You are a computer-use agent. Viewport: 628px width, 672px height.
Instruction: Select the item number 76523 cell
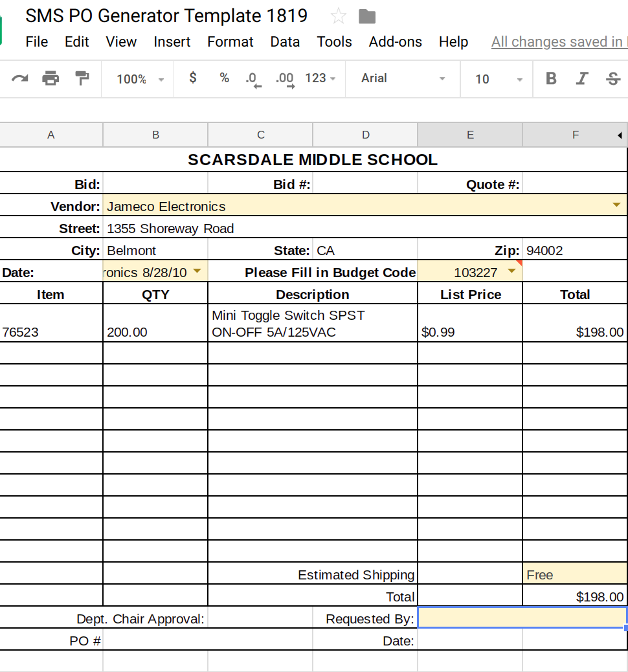point(51,323)
